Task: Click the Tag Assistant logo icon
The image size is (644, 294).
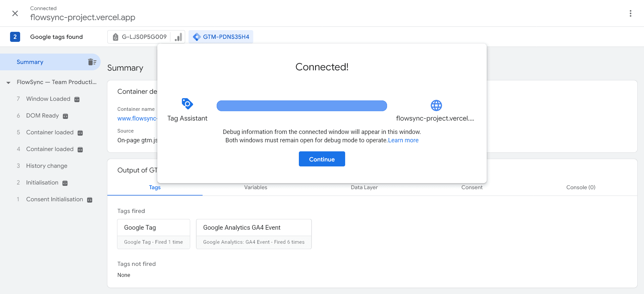Action: (x=187, y=104)
